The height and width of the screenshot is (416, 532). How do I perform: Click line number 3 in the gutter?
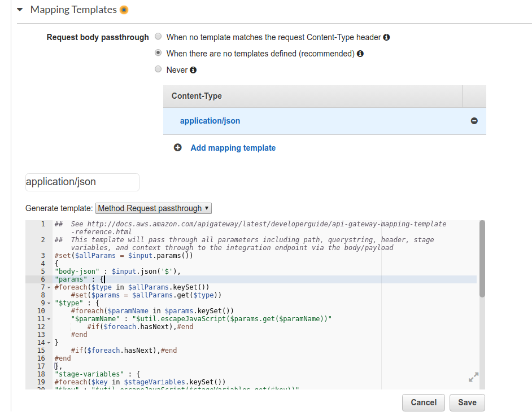(x=43, y=255)
